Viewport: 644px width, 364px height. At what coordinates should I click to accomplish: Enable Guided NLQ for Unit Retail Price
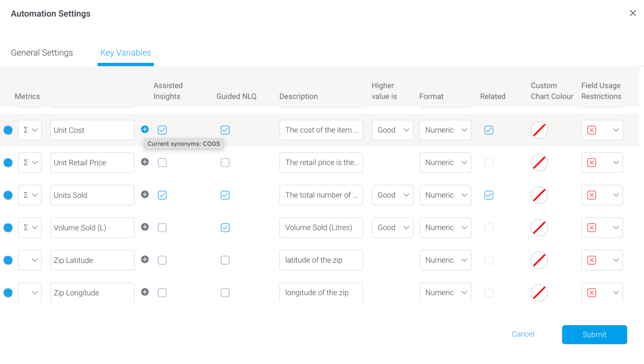[x=225, y=163]
